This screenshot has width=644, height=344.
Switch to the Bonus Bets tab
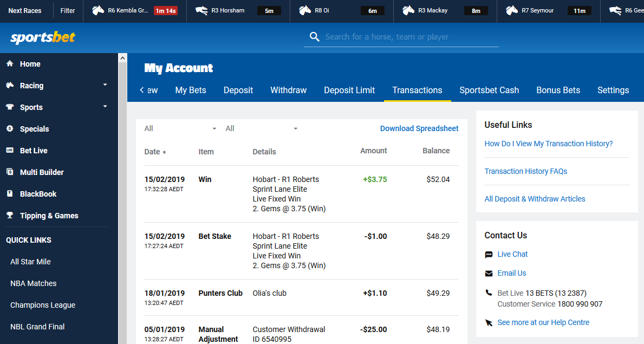click(558, 90)
